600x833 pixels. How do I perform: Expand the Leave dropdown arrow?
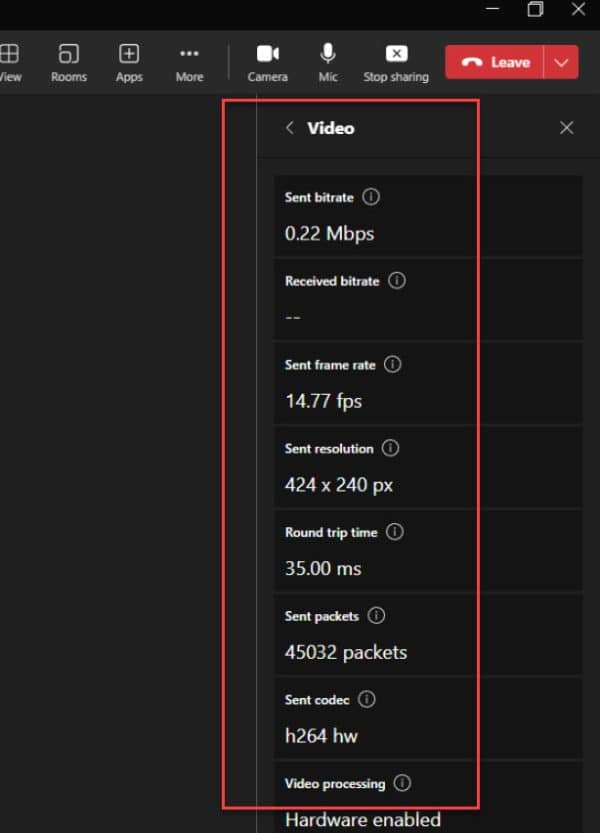point(561,62)
